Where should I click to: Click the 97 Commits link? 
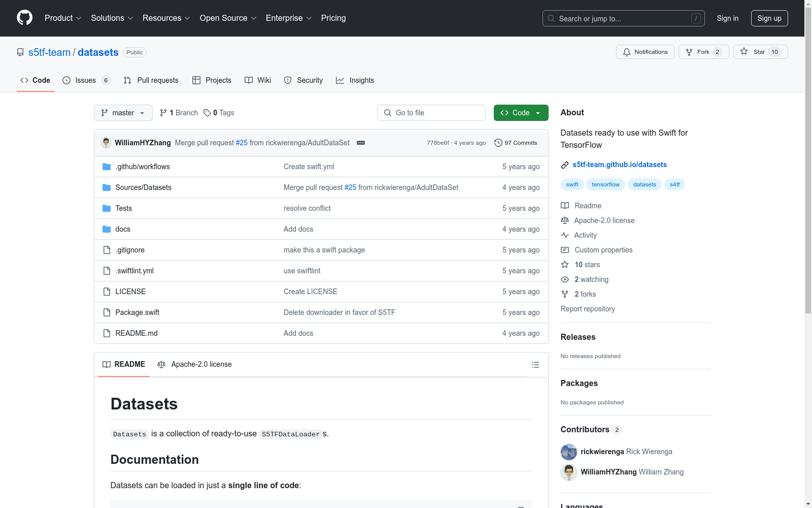pyautogui.click(x=516, y=143)
